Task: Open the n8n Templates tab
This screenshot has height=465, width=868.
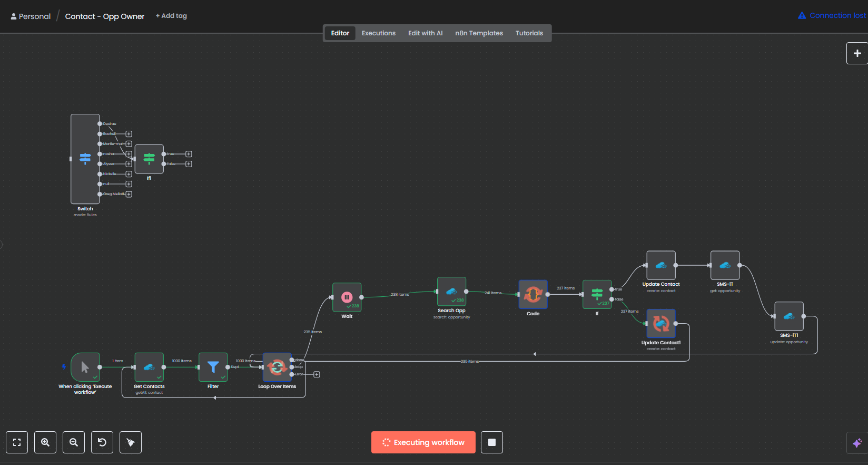Action: pyautogui.click(x=479, y=33)
